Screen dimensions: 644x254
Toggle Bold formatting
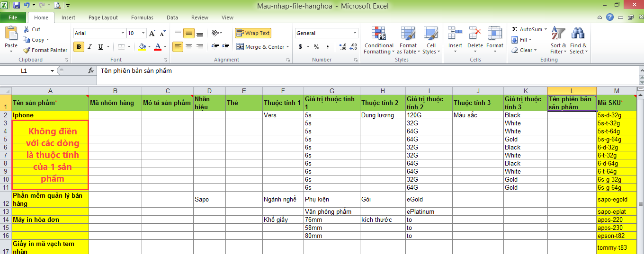(x=79, y=47)
